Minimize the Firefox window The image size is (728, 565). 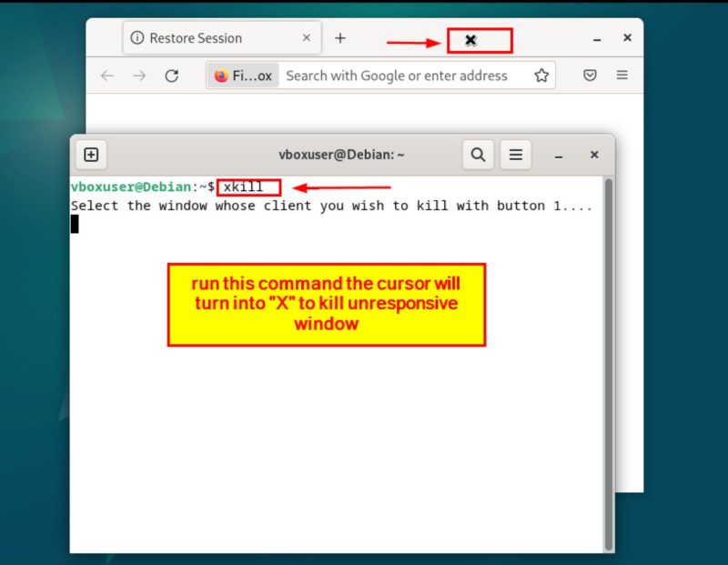(596, 39)
